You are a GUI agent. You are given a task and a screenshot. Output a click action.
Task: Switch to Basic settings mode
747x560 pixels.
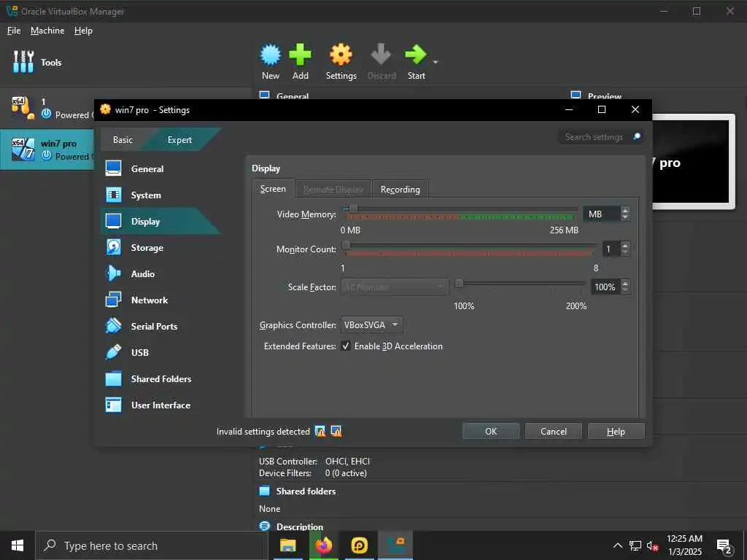pos(123,139)
